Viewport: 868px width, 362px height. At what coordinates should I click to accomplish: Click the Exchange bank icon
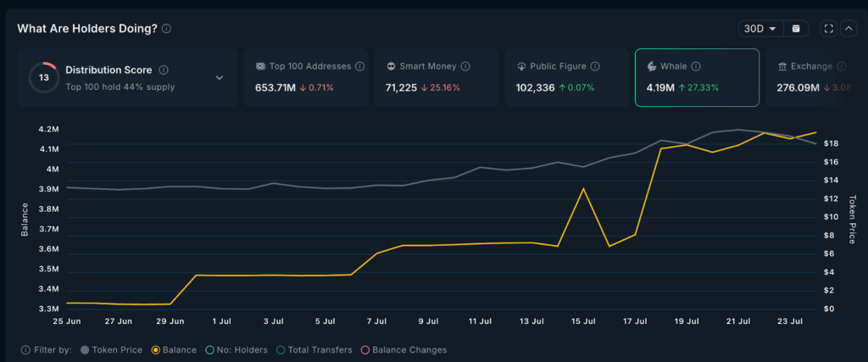click(x=782, y=66)
